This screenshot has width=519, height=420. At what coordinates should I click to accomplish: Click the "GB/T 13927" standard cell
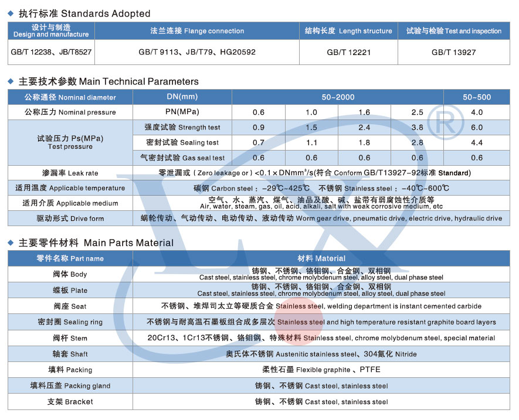[x=454, y=52]
